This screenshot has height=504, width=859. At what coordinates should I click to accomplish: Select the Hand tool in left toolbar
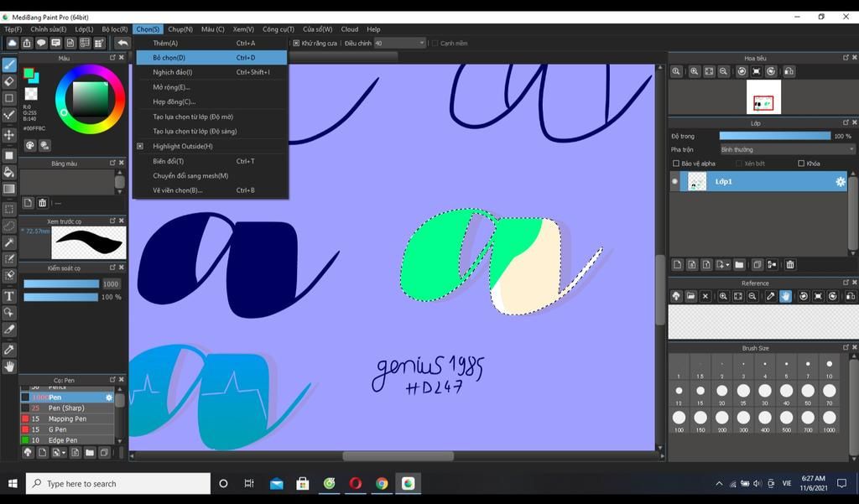[9, 366]
